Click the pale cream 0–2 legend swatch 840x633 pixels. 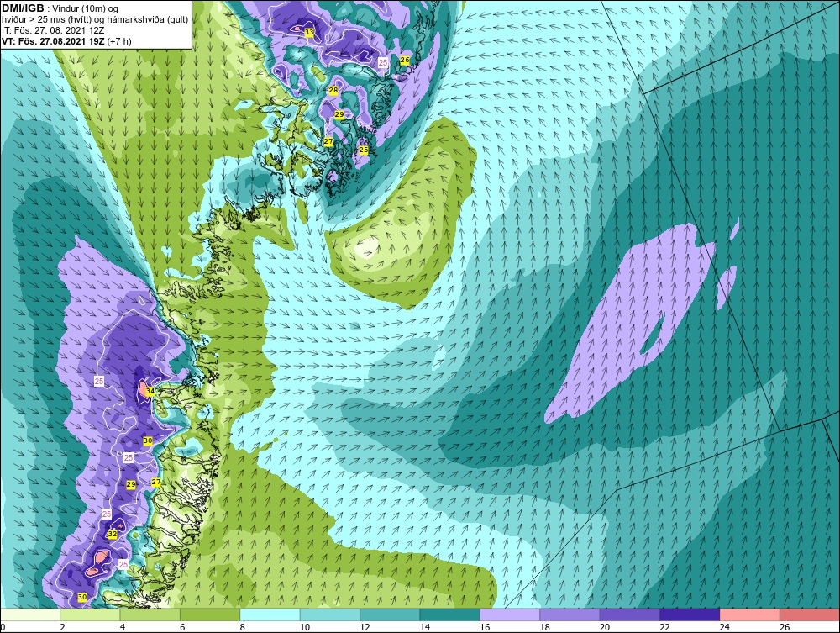click(x=30, y=615)
